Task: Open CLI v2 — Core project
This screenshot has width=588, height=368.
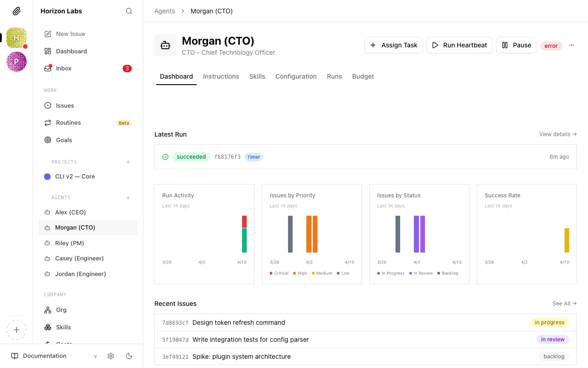Action: 88,177
